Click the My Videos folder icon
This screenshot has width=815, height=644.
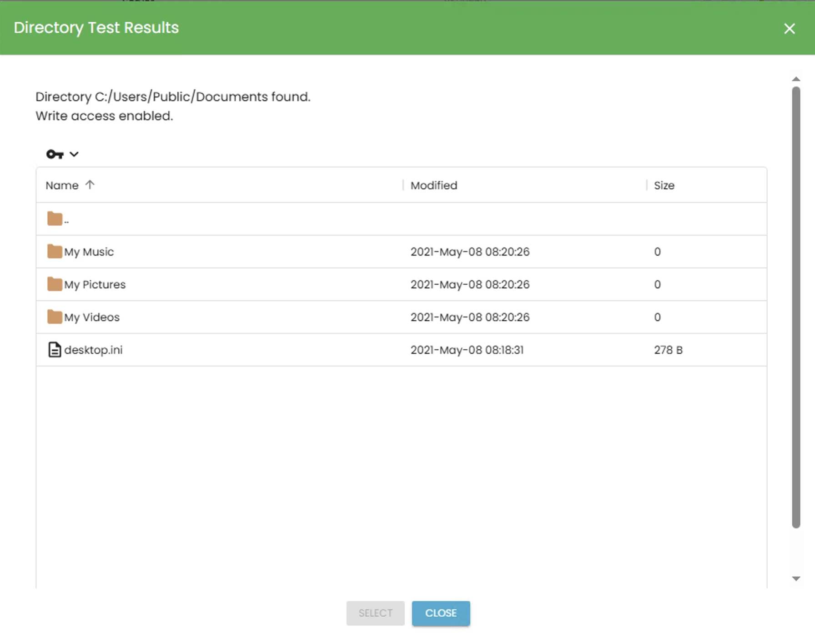[55, 317]
